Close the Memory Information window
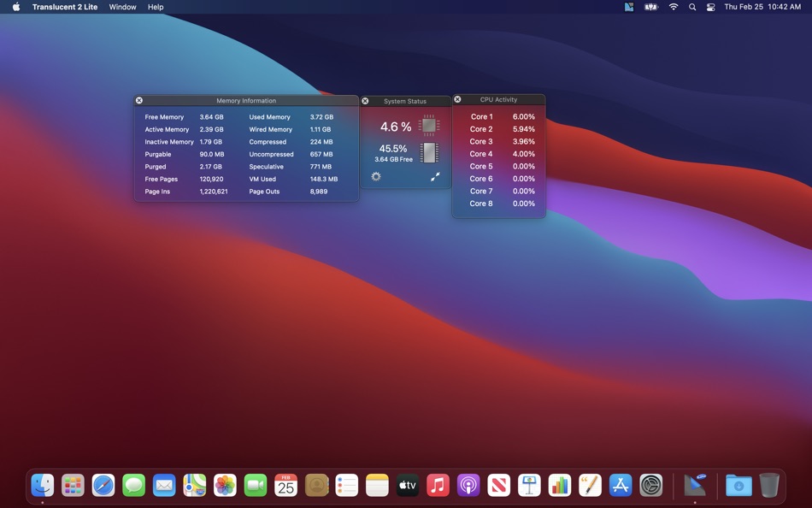812x508 pixels. coord(139,101)
